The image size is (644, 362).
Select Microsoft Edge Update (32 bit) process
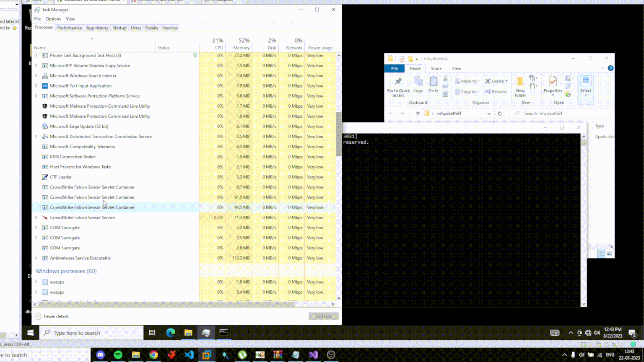(184, 126)
